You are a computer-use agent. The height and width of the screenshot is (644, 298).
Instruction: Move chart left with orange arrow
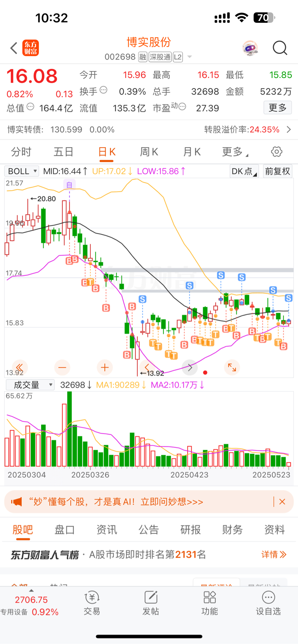coord(147,367)
